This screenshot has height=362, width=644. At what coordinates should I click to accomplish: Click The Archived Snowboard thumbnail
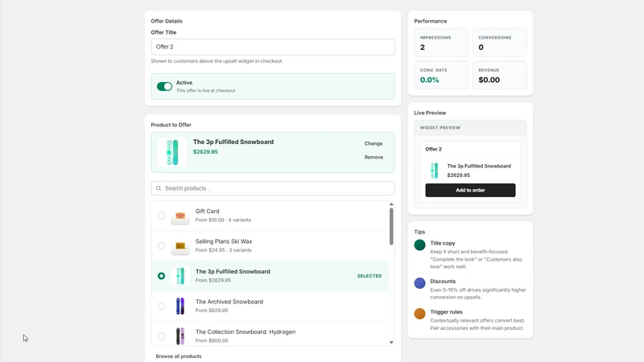click(x=180, y=306)
